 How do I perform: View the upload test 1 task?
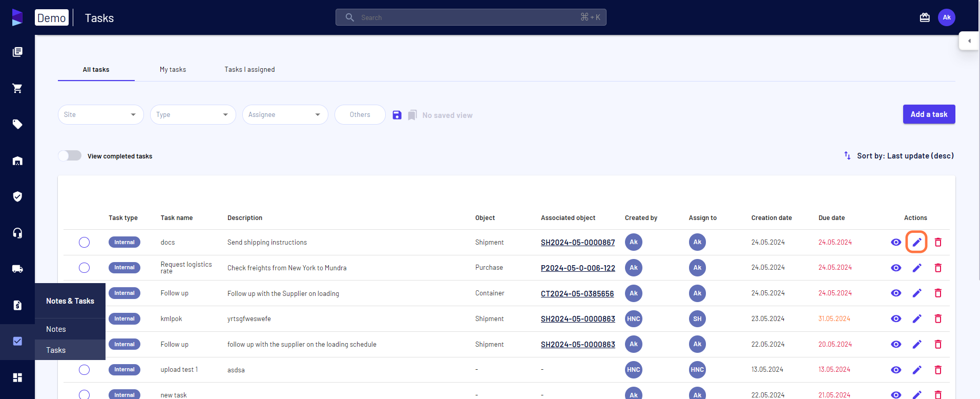896,370
